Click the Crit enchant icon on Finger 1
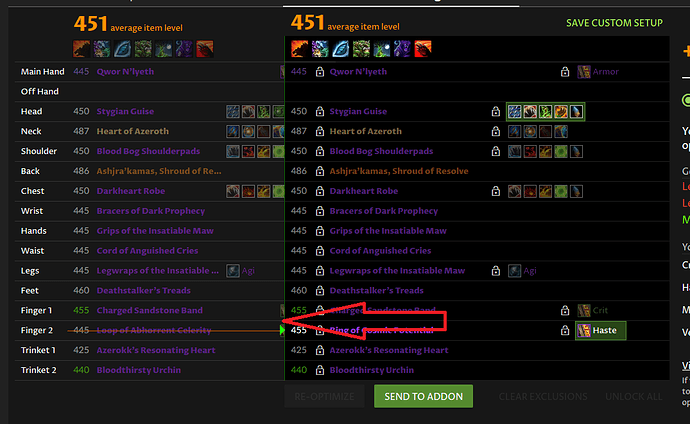The height and width of the screenshot is (424, 690). [x=584, y=311]
